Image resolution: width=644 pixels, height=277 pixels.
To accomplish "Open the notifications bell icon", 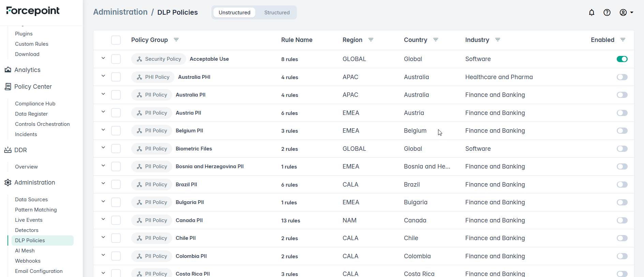I will point(591,13).
